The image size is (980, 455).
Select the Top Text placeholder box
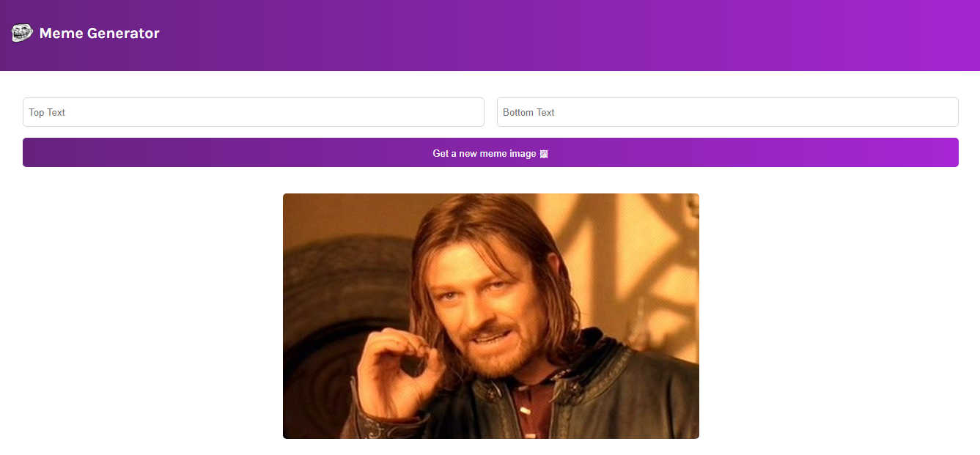pos(253,112)
